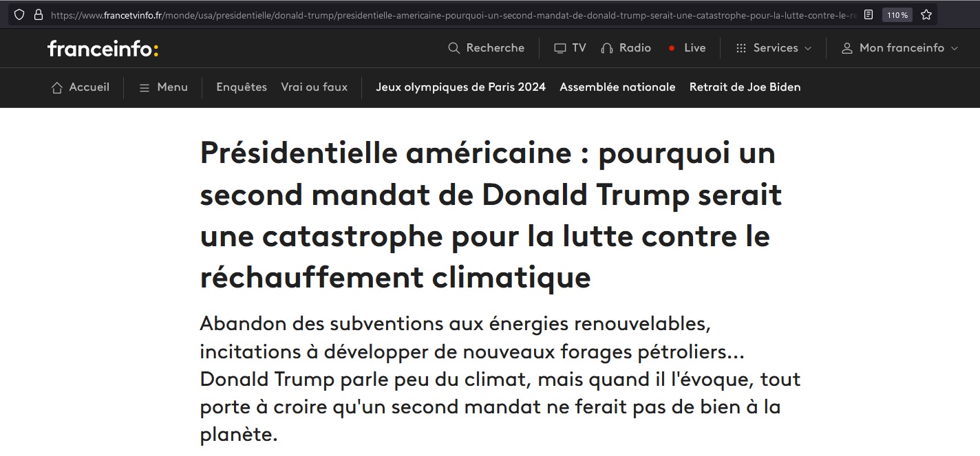The image size is (980, 456).
Task: Toggle reader view in address bar
Action: [869, 14]
